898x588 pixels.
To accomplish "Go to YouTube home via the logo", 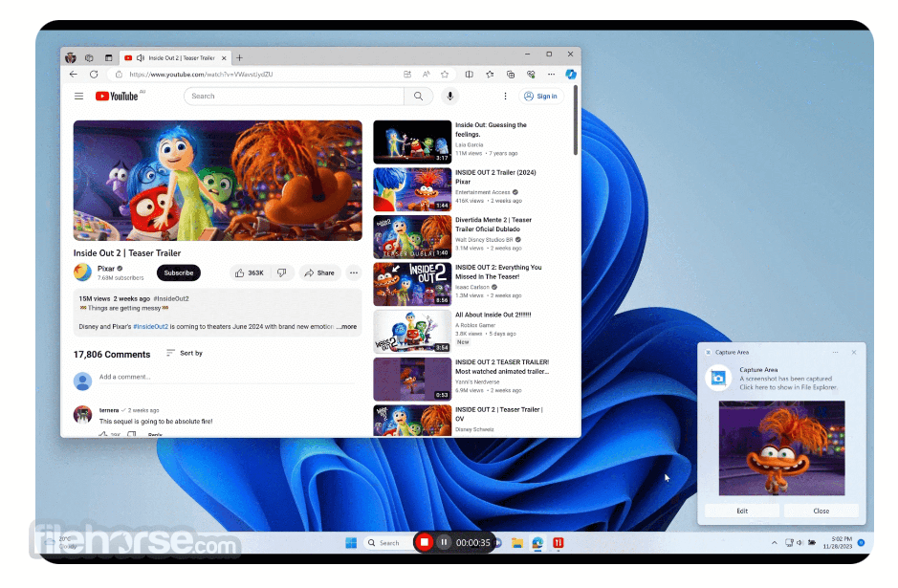I will 117,97.
